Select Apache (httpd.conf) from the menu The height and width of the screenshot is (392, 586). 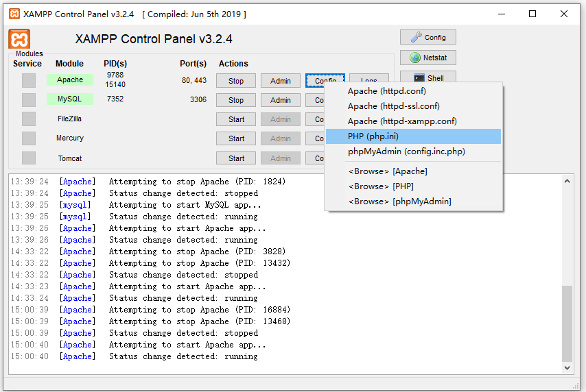(x=413, y=91)
